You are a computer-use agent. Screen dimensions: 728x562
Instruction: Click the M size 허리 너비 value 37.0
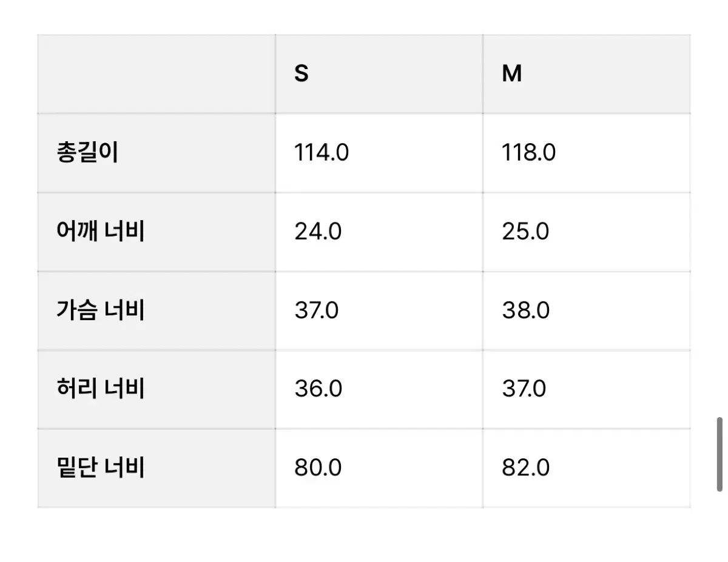pos(524,389)
